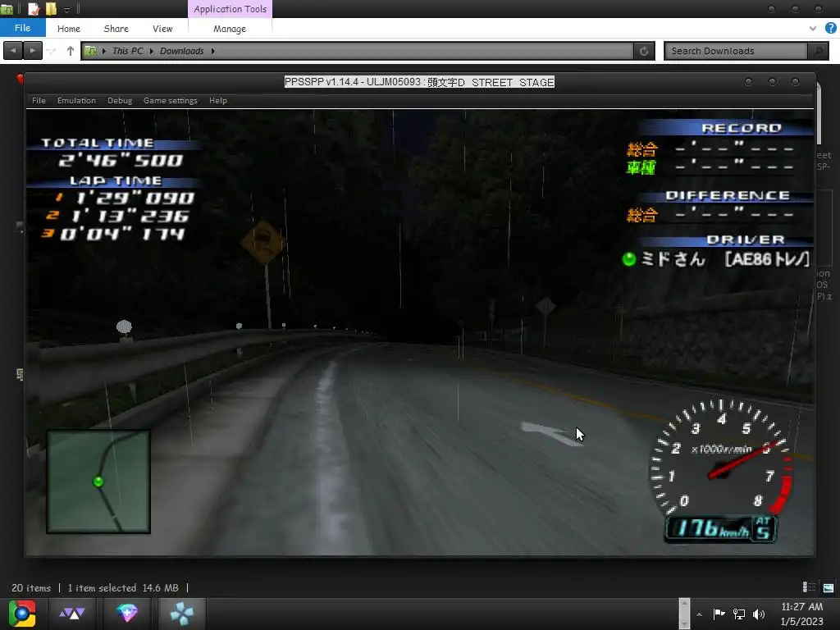Switch to the Home ribbon tab

pyautogui.click(x=69, y=29)
